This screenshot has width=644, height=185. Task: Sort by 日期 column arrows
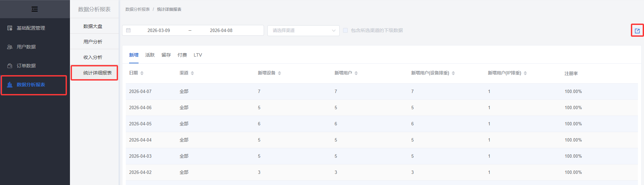(x=142, y=73)
